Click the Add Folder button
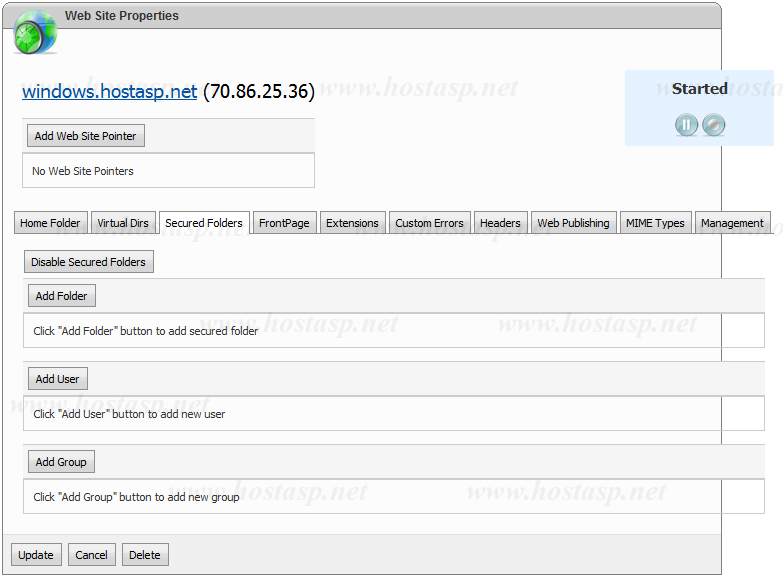This screenshot has height=576, width=783. [61, 296]
